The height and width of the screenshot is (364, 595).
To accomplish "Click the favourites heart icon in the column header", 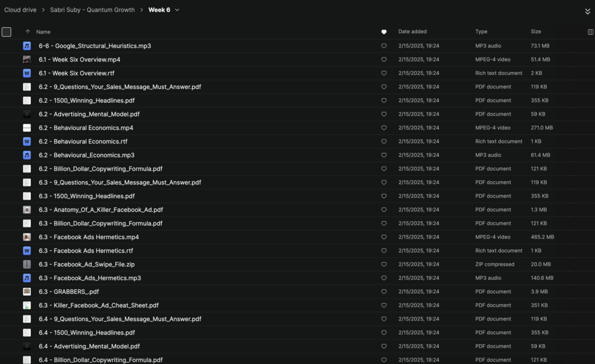I will point(383,32).
